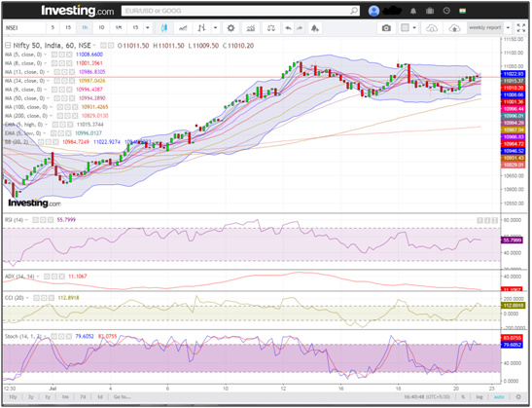
Task: Select the 5 minute interval
Action: [53, 28]
